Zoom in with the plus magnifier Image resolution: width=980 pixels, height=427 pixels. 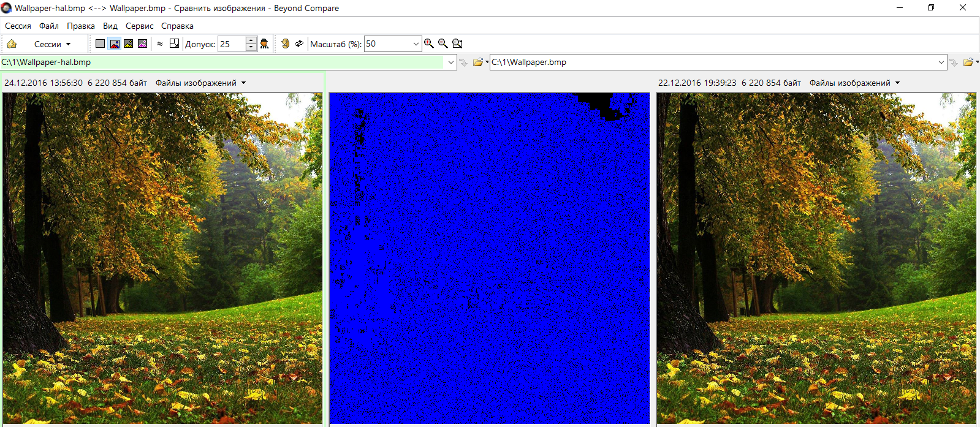[429, 43]
